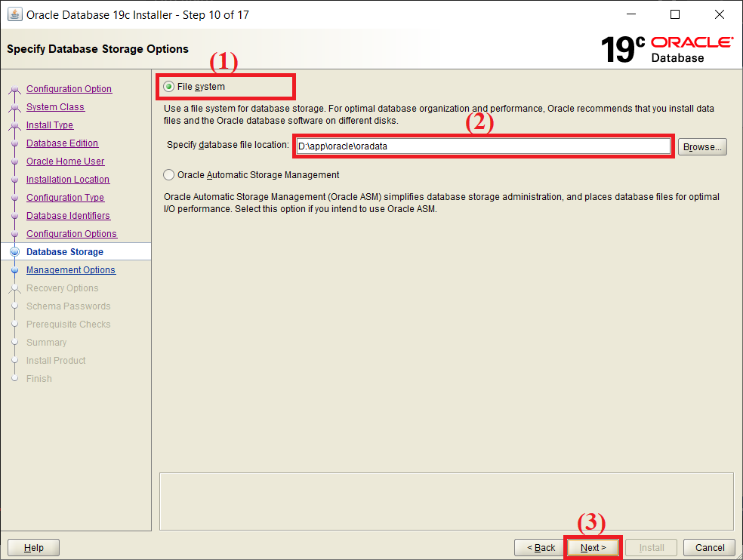This screenshot has width=743, height=560.
Task: Click the greyed-out Install Product step
Action: [56, 361]
